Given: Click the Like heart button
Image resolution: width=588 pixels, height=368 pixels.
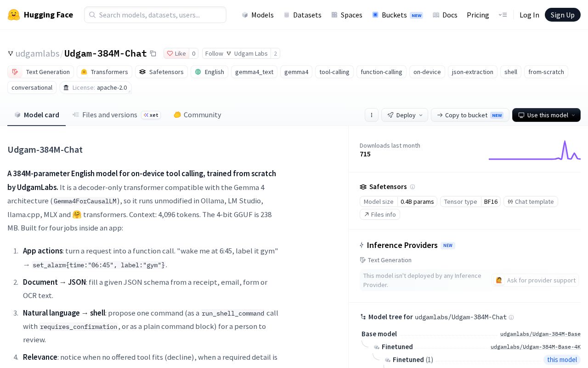Looking at the screenshot, I should point(176,53).
